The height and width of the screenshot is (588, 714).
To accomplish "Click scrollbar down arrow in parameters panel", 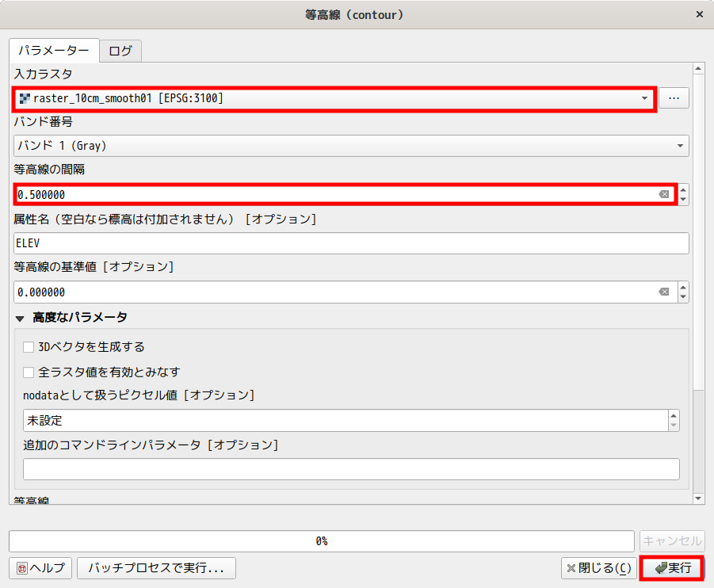I will pyautogui.click(x=698, y=498).
